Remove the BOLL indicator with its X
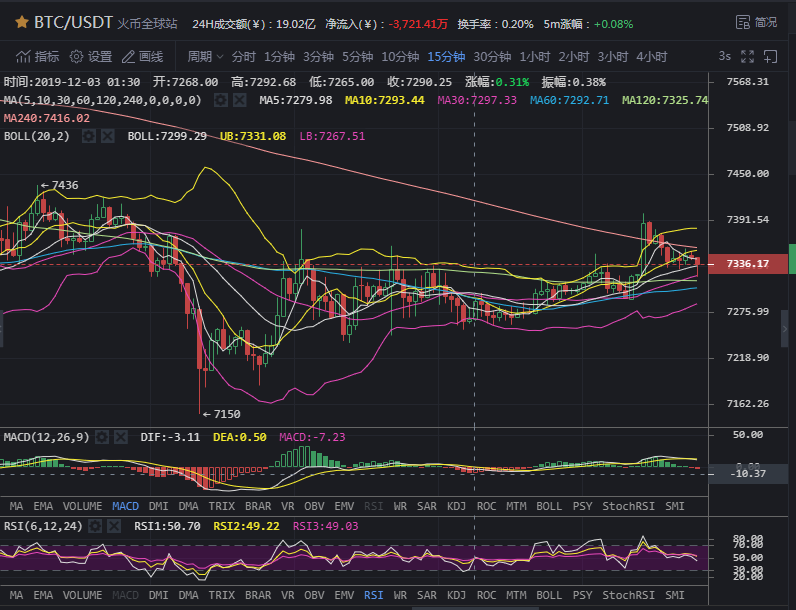The height and width of the screenshot is (610, 796). [x=108, y=136]
